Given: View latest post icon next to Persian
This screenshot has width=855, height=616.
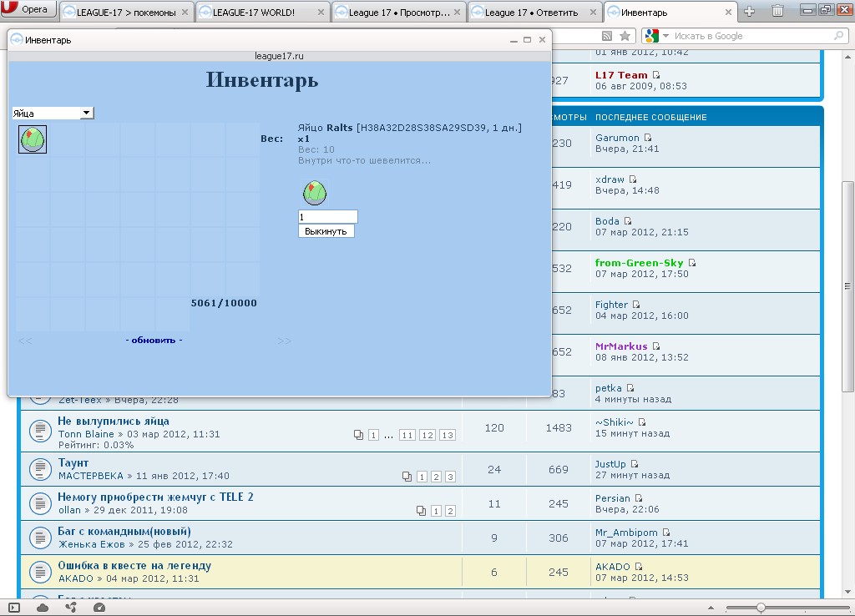Looking at the screenshot, I should point(639,498).
